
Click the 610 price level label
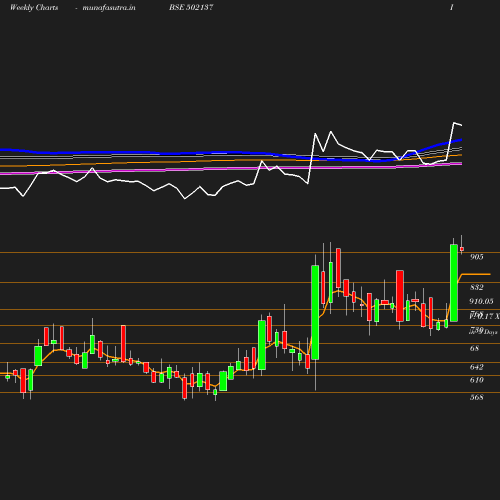coord(476,380)
